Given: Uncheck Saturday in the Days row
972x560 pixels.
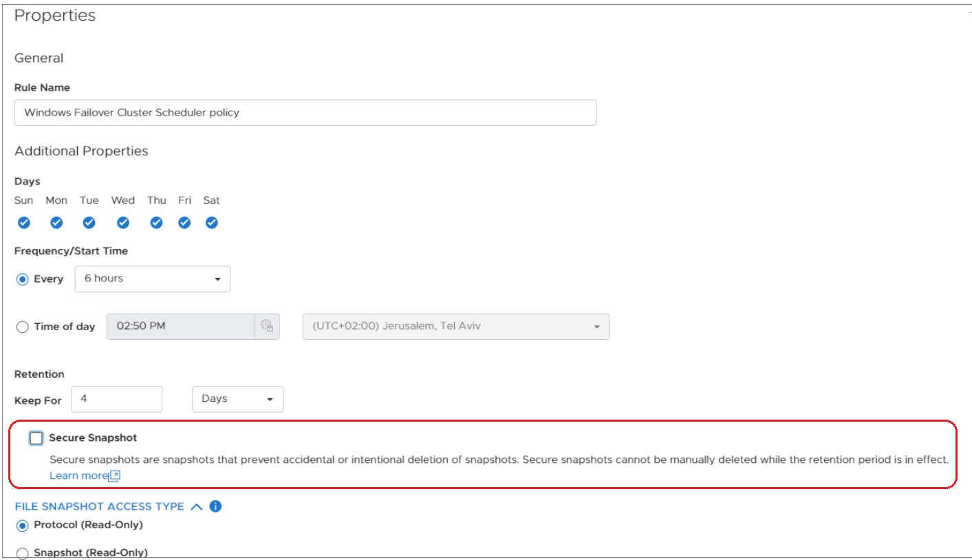Looking at the screenshot, I should 211,222.
